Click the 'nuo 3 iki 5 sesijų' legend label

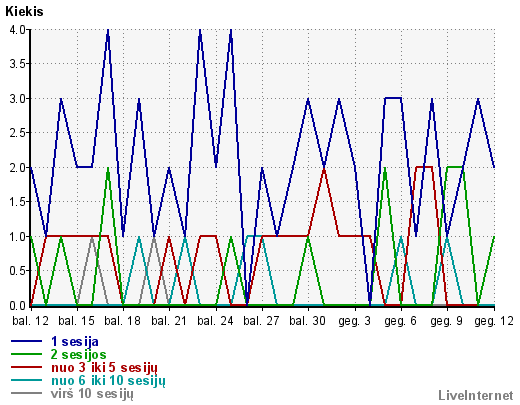click(104, 368)
